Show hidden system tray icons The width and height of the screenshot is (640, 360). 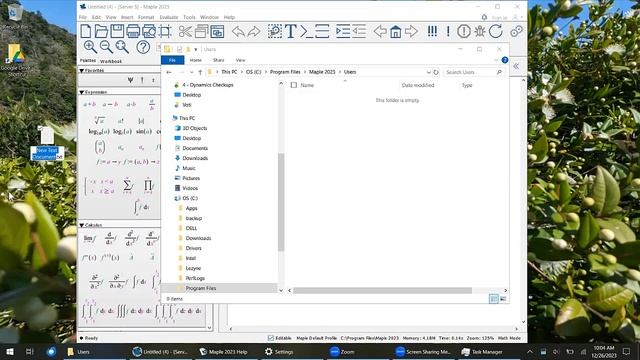(x=530, y=351)
